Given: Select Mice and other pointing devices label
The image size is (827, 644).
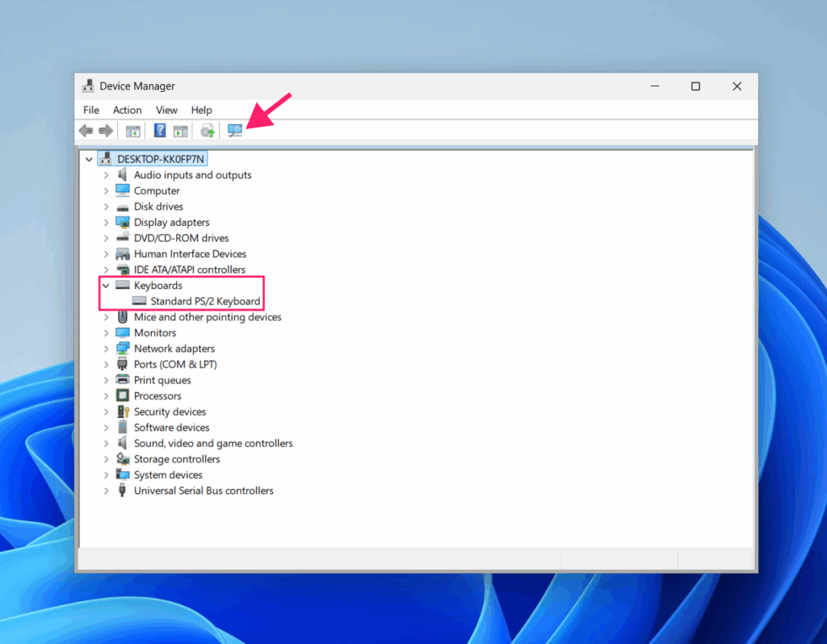Looking at the screenshot, I should (x=208, y=316).
